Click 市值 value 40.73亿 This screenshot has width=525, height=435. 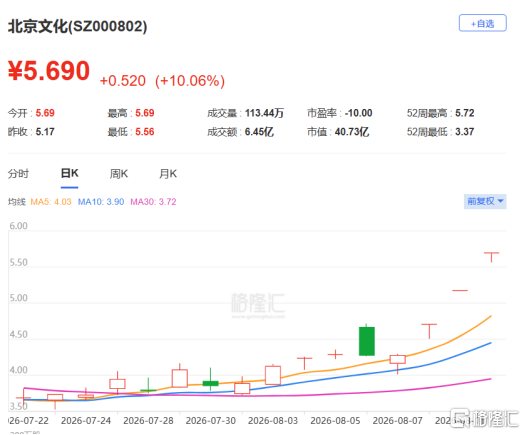352,132
